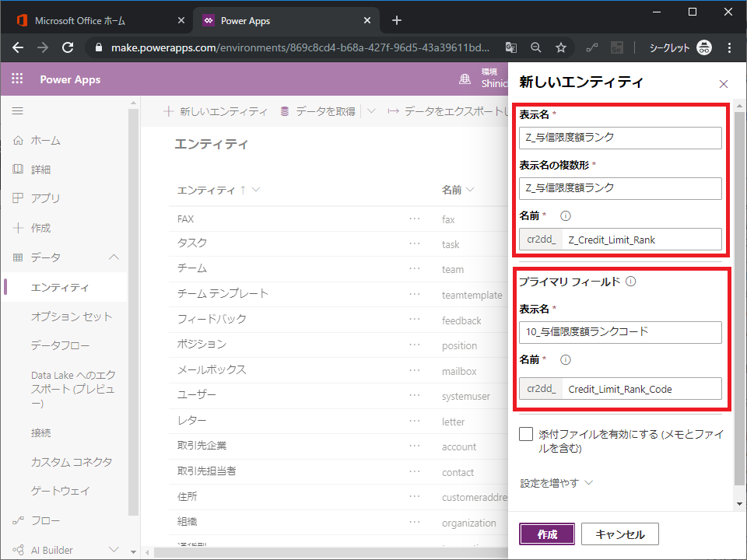Open the Chrome three-dot menu

pyautogui.click(x=730, y=47)
